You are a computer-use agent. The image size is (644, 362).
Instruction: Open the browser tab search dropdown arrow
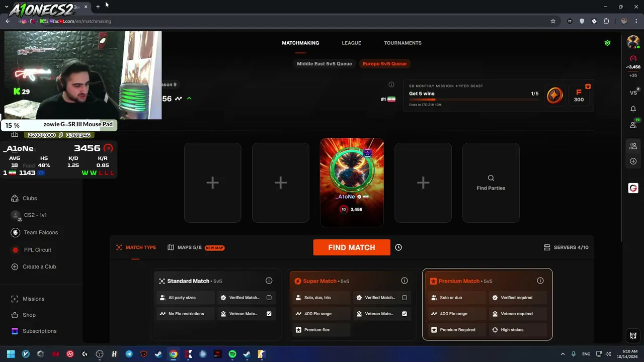[7, 7]
